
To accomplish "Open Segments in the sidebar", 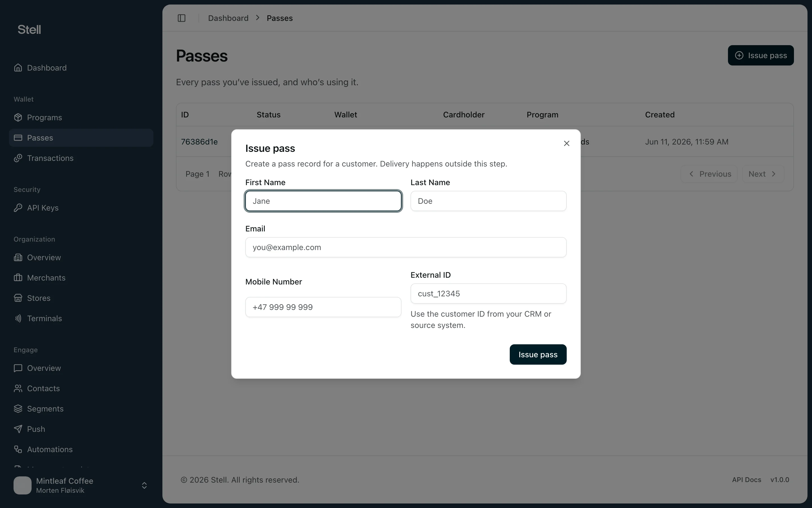I will (81, 409).
